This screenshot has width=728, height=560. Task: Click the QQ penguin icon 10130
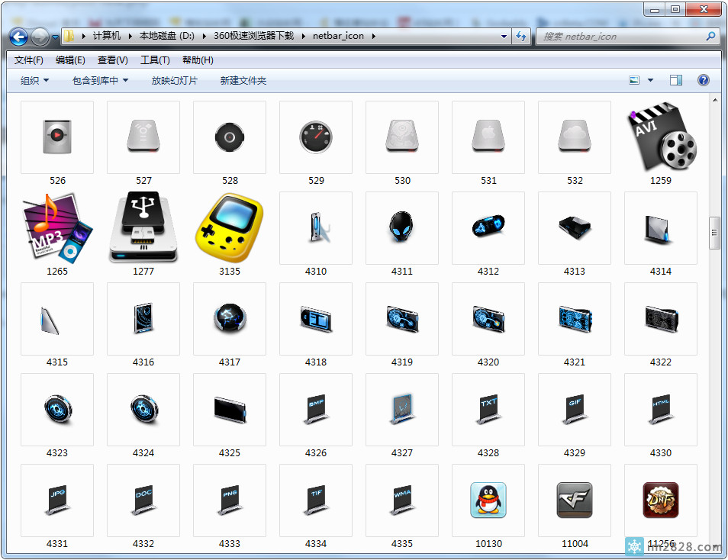point(488,500)
